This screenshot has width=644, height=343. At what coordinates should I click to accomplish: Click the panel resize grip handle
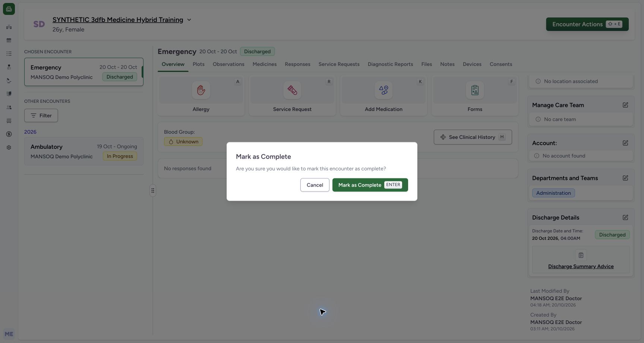coord(153,190)
